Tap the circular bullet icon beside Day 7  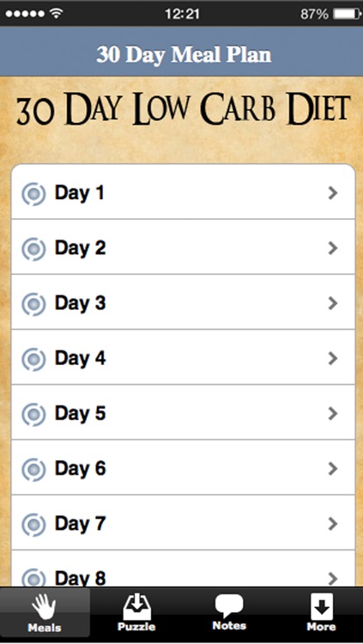coord(33,525)
